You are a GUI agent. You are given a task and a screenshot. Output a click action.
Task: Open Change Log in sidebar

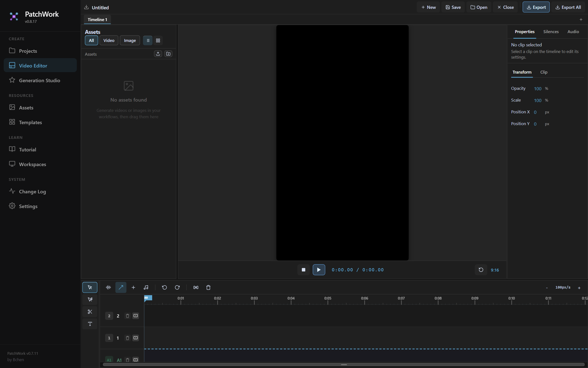(40, 191)
